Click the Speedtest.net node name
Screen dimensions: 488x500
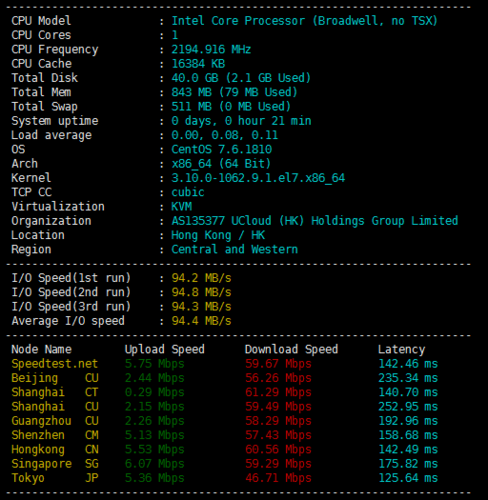pos(55,364)
